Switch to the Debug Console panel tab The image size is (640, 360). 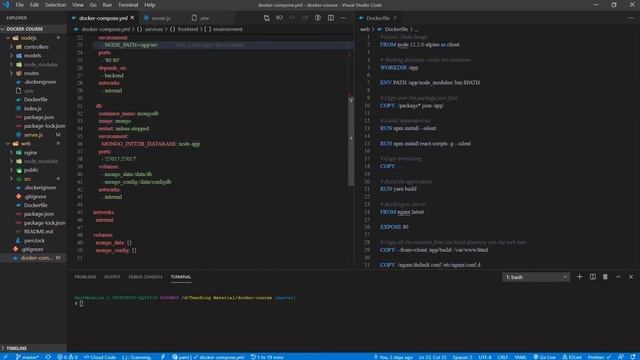tap(145, 277)
